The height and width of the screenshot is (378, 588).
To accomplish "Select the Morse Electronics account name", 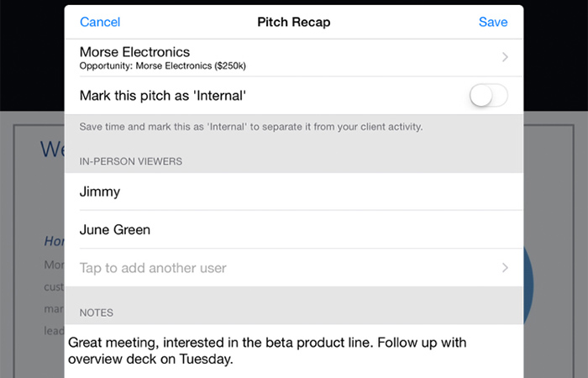I will coord(134,52).
